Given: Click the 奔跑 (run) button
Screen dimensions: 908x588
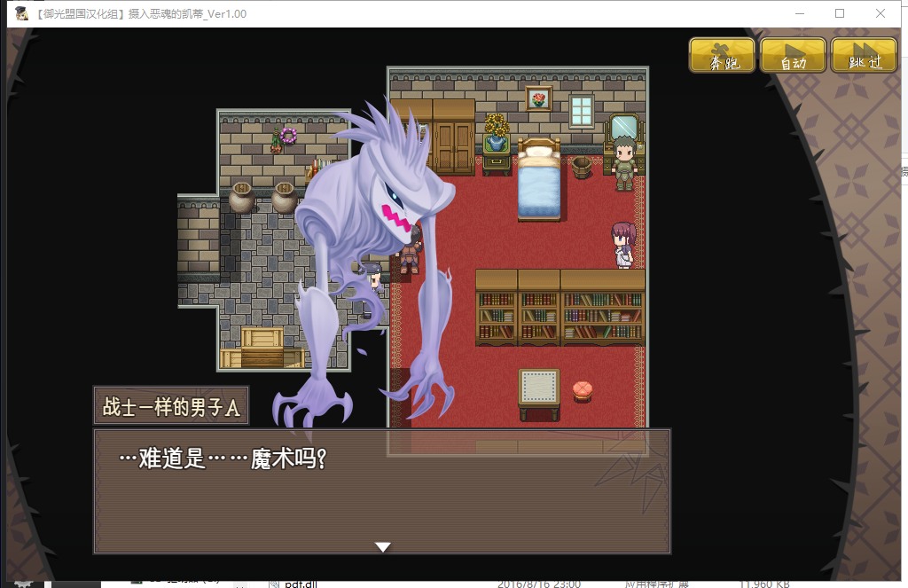Looking at the screenshot, I should point(722,55).
